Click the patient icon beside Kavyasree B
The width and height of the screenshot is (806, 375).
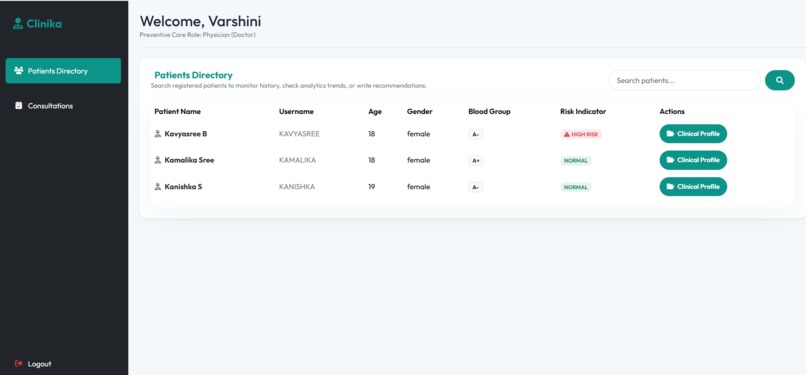point(158,134)
